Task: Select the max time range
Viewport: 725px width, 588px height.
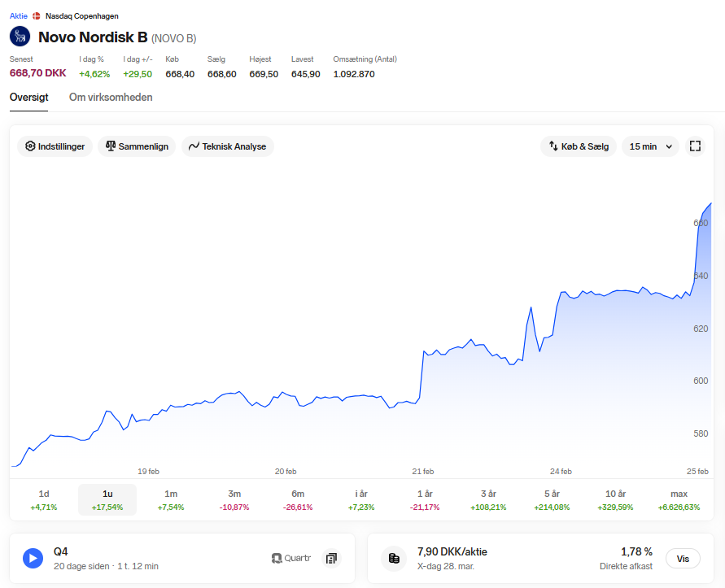Action: click(x=679, y=499)
